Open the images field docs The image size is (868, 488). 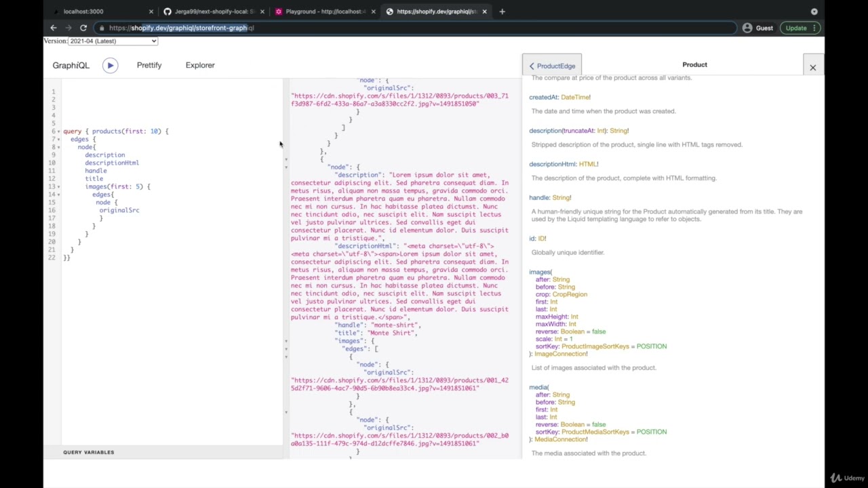point(540,272)
